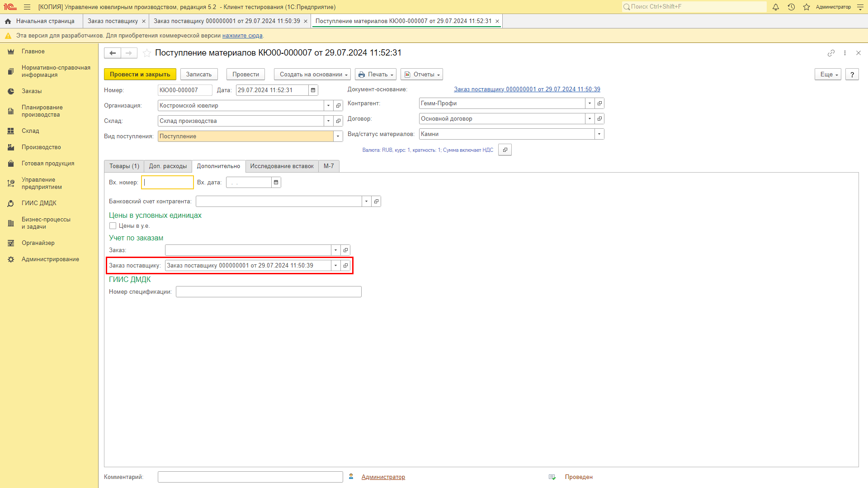Click the ГИИС ДМДК sidebar icon
The height and width of the screenshot is (488, 868).
[x=11, y=203]
